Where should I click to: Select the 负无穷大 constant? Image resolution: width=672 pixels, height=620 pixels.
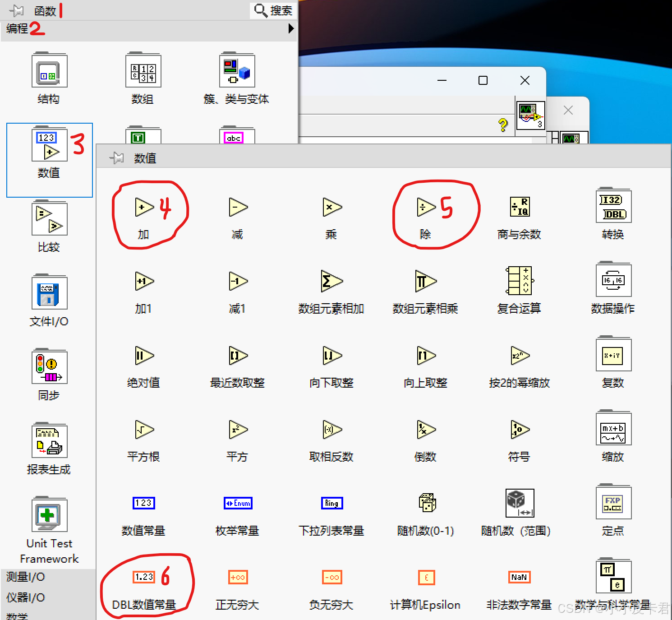[331, 577]
